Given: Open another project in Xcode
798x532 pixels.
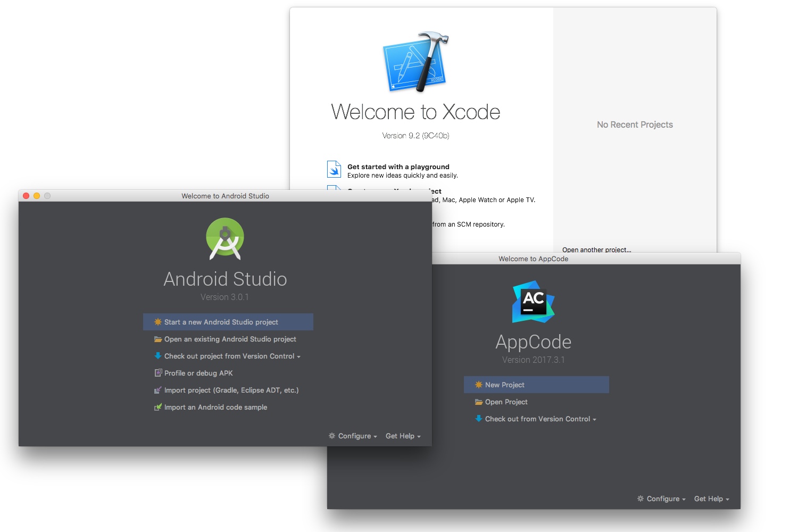Looking at the screenshot, I should 596,250.
